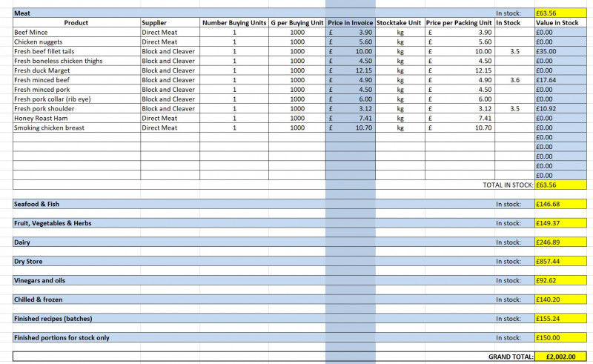Select the Fresh pork shoulder cell
Viewport: 593px width, 364px height.
[x=76, y=108]
